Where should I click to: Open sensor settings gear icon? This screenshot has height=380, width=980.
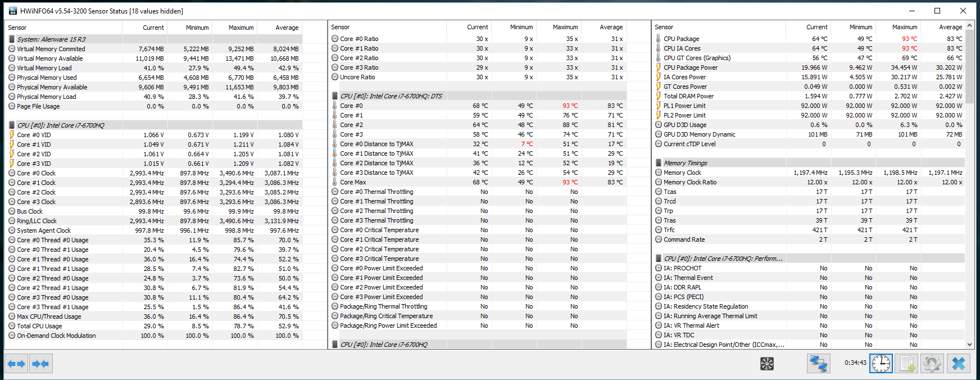tap(932, 364)
